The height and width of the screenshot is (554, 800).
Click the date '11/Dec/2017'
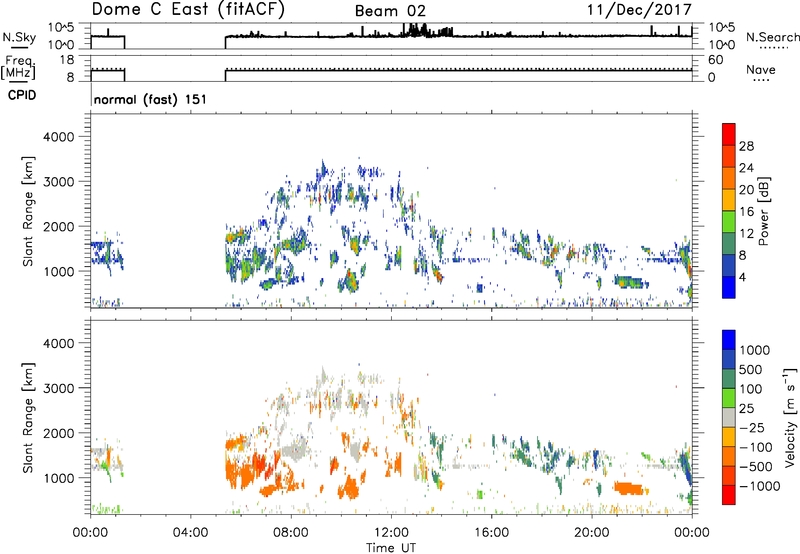coord(639,9)
